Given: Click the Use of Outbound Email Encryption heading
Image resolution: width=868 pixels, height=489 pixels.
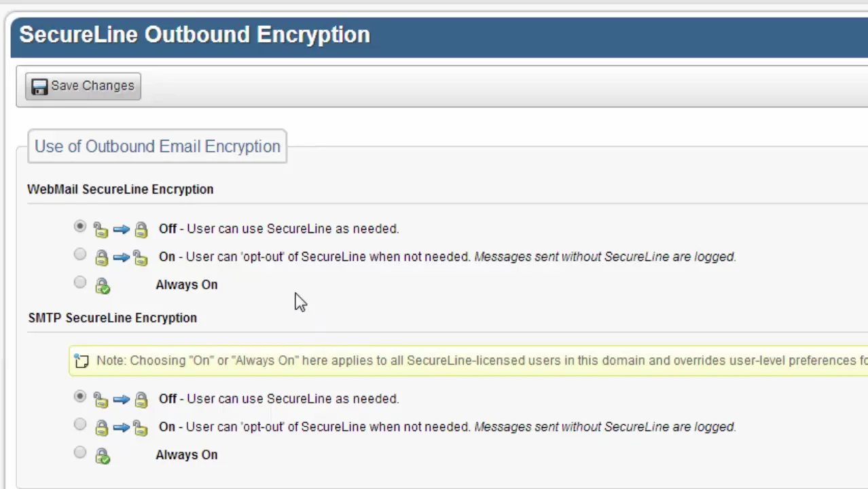Looking at the screenshot, I should 157,147.
